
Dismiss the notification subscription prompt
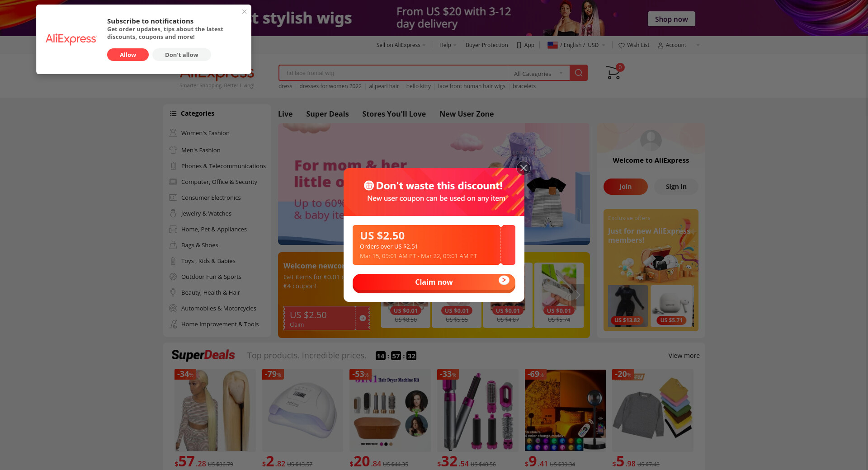244,12
